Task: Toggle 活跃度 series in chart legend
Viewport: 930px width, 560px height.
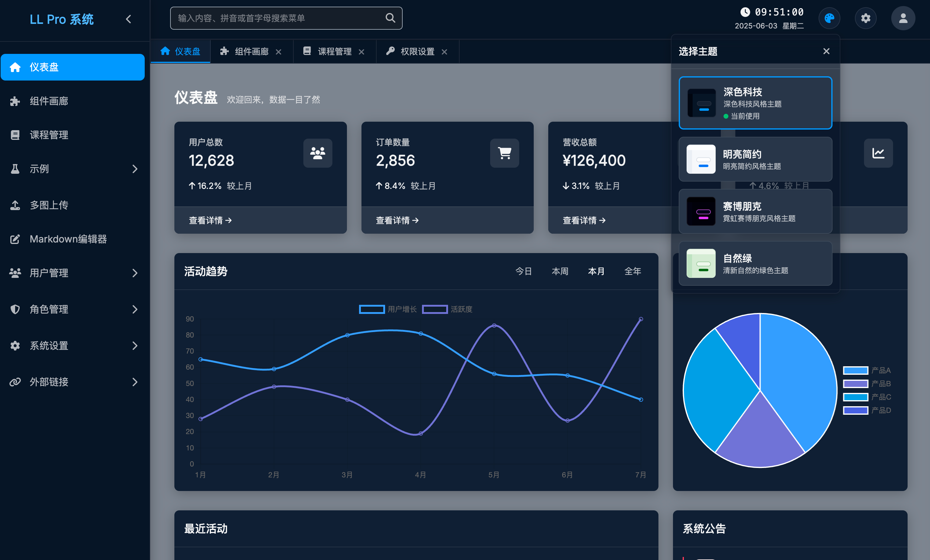Action: (447, 309)
